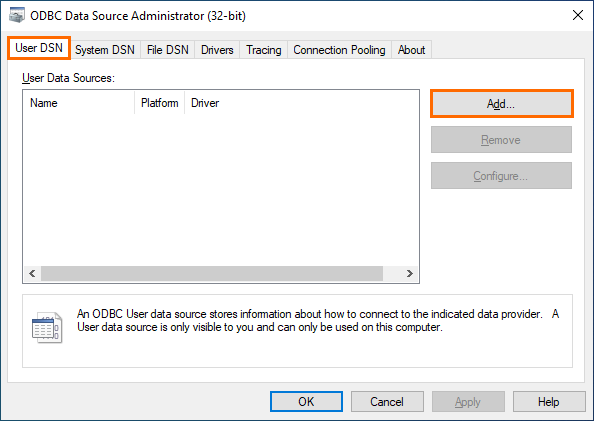The width and height of the screenshot is (594, 421).
Task: Click the Cancel button
Action: (x=387, y=402)
